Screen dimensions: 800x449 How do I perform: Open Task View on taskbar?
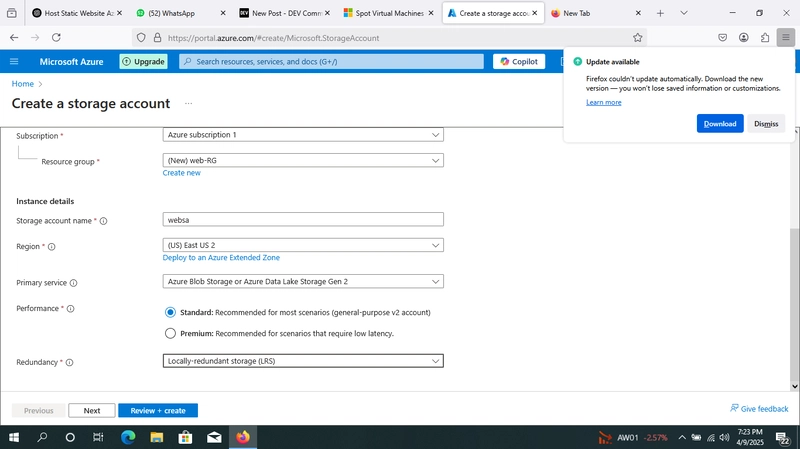point(98,437)
